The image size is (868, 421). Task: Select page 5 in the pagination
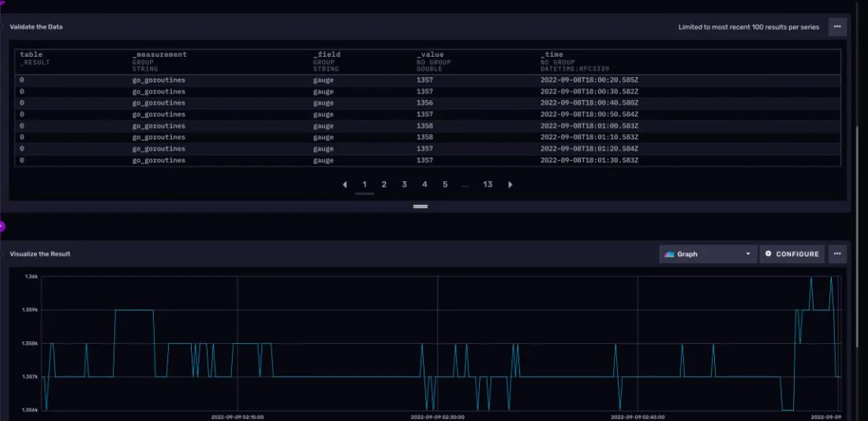point(445,184)
